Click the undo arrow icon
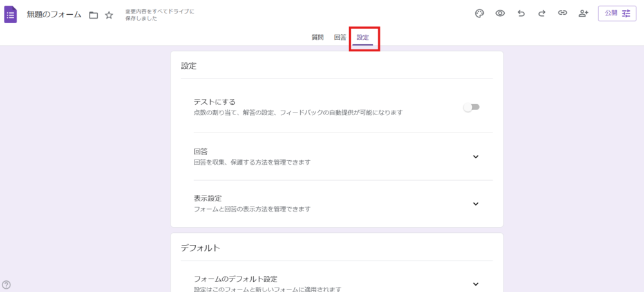The width and height of the screenshot is (644, 292). click(x=521, y=14)
